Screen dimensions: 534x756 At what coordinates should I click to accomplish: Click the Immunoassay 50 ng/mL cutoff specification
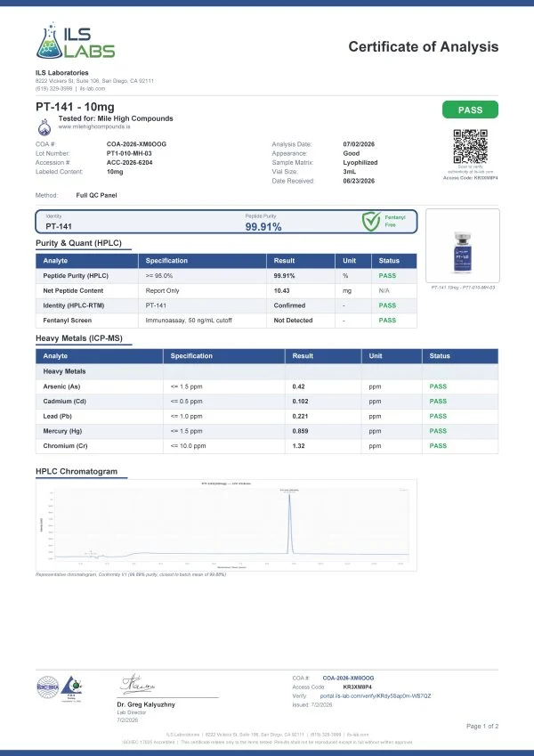pyautogui.click(x=189, y=321)
